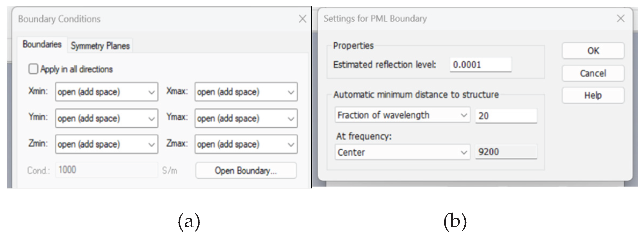Click the Cond. conductivity input field
The width and height of the screenshot is (644, 237).
106,170
